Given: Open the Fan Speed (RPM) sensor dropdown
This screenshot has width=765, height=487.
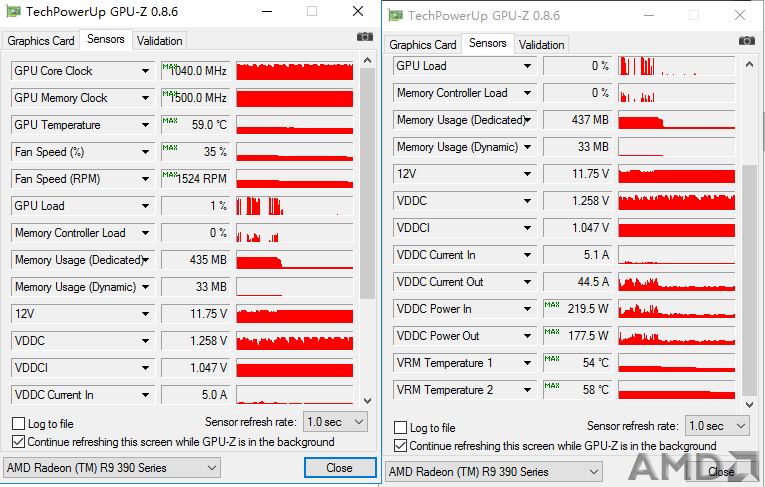Looking at the screenshot, I should (x=145, y=179).
